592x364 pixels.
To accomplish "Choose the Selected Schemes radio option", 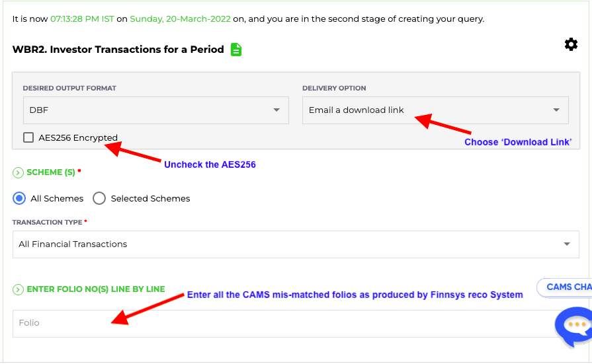I will pos(99,198).
